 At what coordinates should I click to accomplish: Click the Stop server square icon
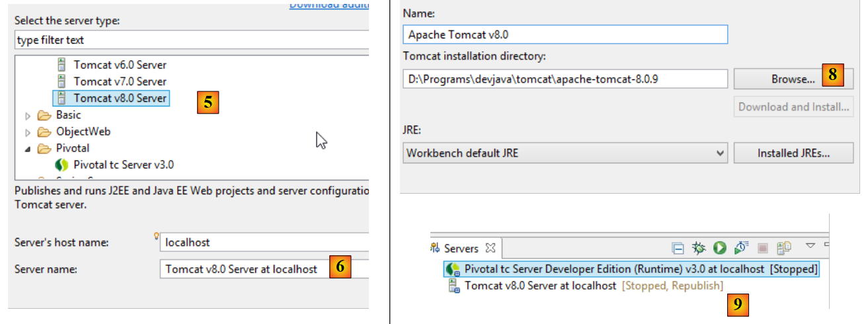click(763, 248)
